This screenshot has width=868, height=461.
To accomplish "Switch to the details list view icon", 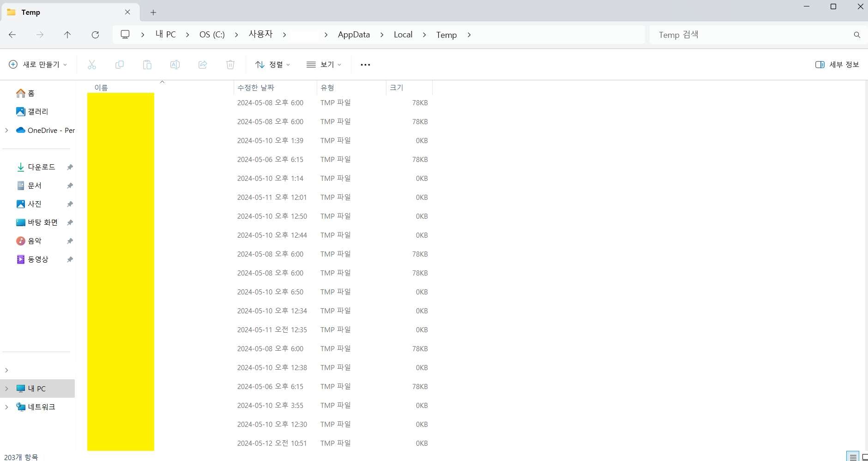I will [852, 456].
